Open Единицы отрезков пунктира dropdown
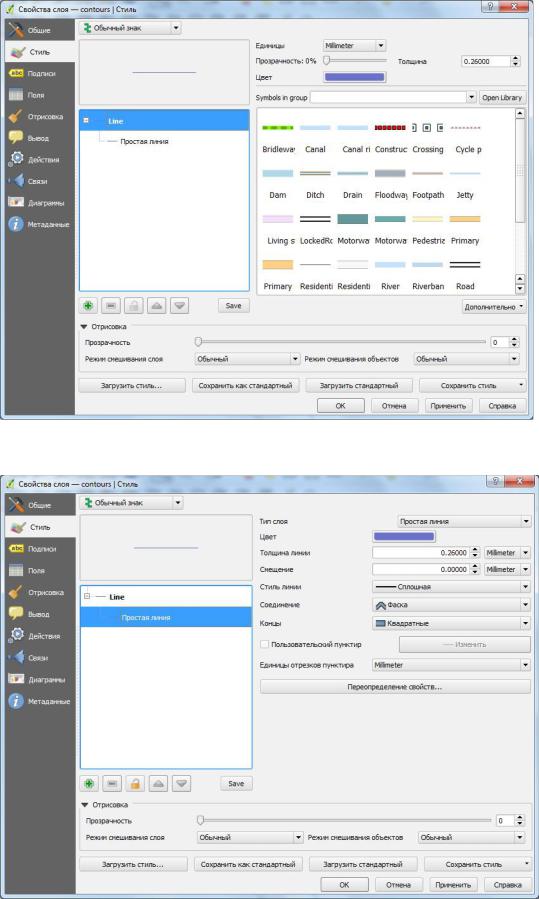The height and width of the screenshot is (899, 539). [452, 665]
